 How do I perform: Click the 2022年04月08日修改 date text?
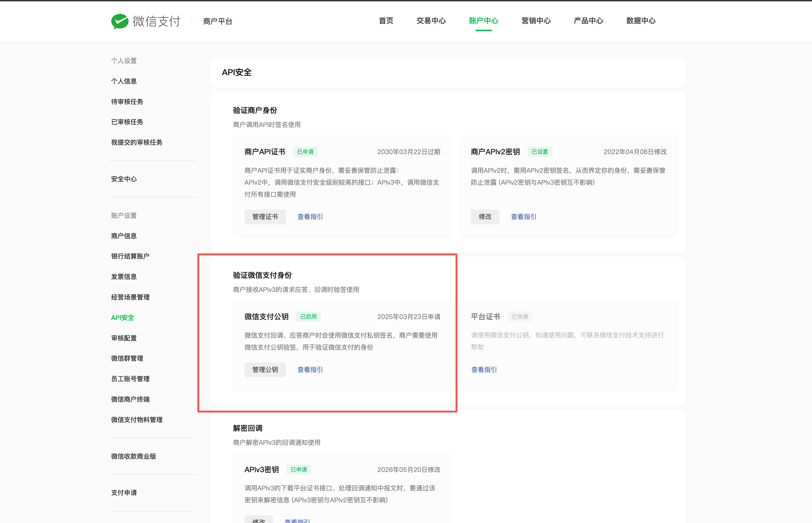coord(635,152)
